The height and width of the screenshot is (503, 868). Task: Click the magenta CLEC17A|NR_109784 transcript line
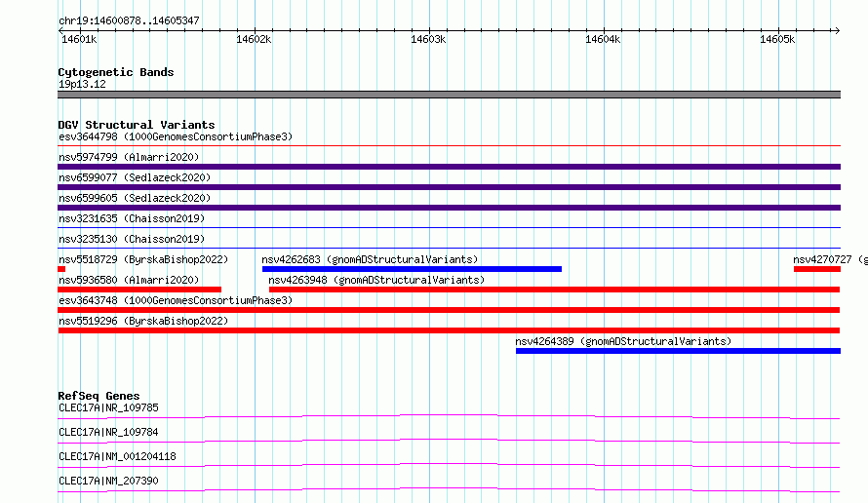coord(449,441)
